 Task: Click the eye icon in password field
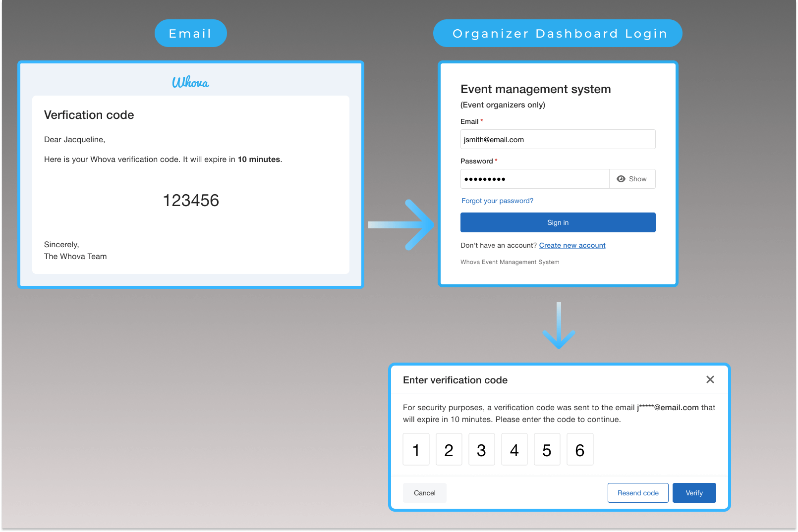point(621,179)
